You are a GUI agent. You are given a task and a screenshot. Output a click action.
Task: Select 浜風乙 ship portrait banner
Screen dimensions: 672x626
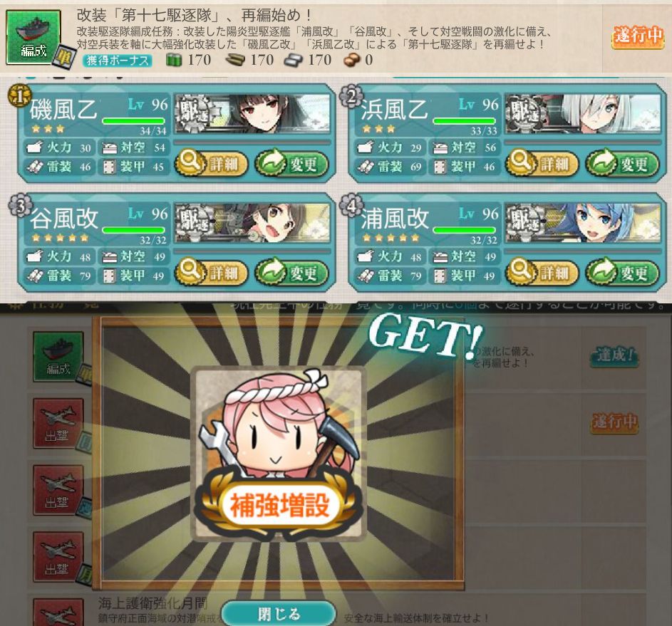tap(584, 113)
